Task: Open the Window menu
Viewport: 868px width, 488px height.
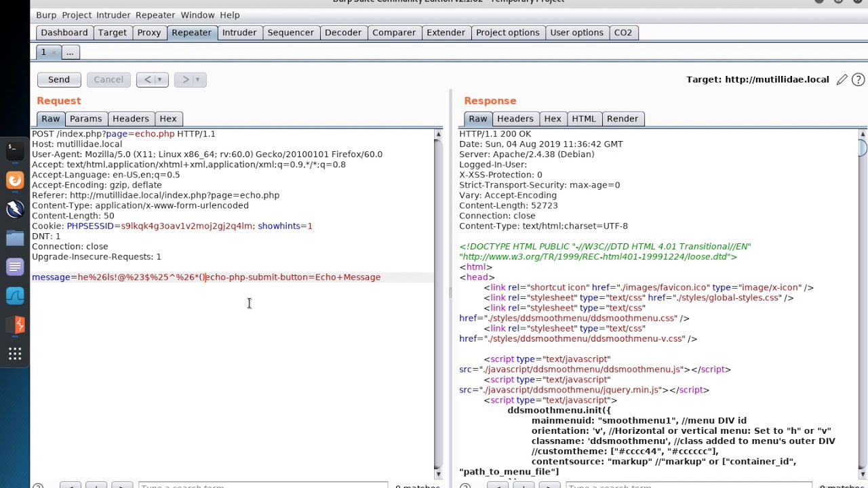Action: [197, 15]
